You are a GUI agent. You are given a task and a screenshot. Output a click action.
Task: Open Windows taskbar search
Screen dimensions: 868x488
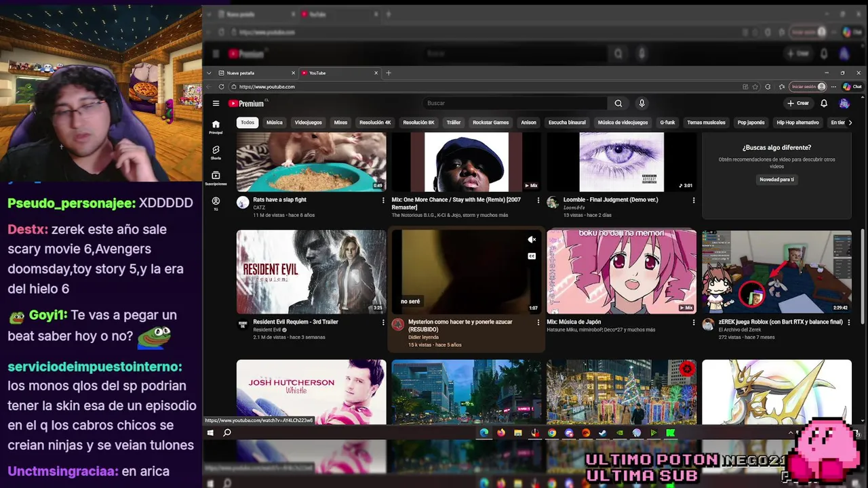point(227,432)
